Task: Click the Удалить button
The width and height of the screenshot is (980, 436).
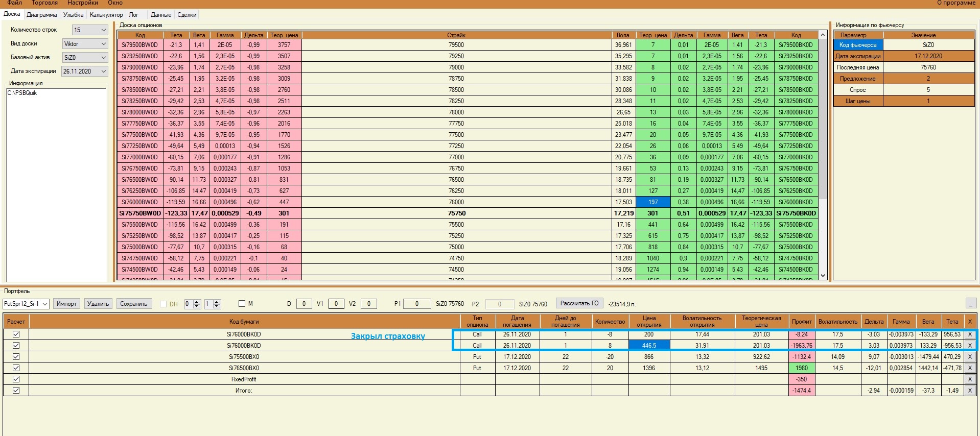Action: coord(98,304)
